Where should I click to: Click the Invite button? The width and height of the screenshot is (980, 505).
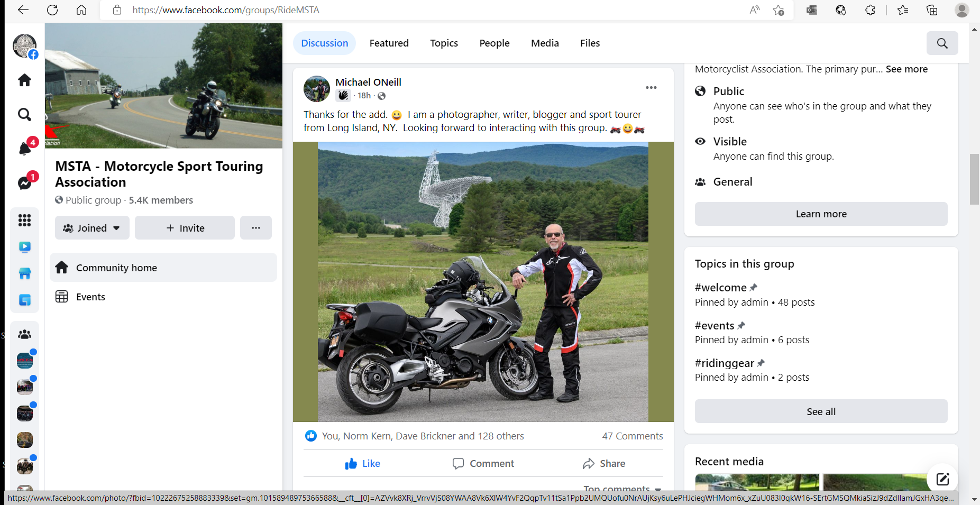[x=185, y=228]
